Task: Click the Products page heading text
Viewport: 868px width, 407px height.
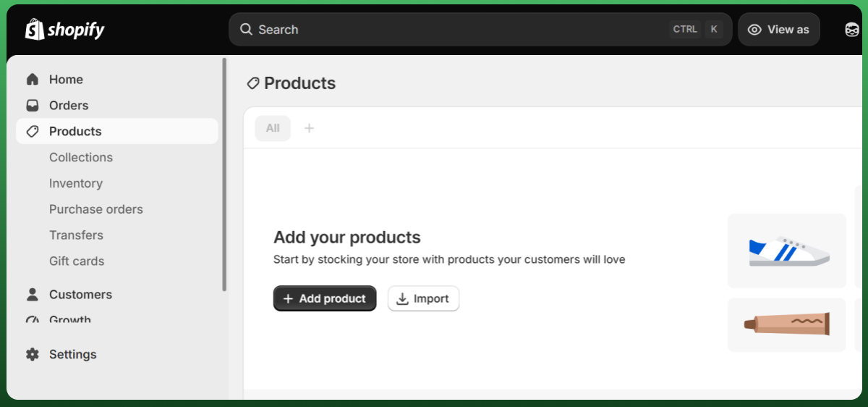Action: point(299,83)
